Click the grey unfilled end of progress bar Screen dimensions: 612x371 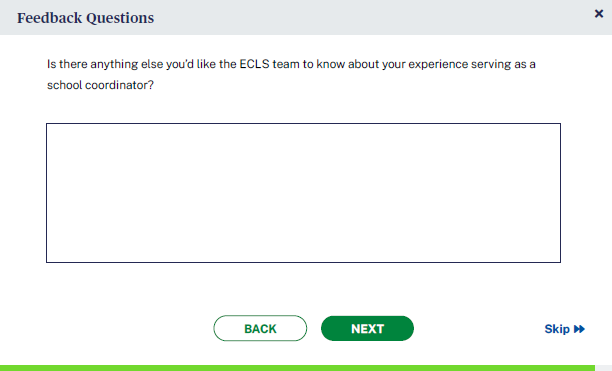pyautogui.click(x=603, y=368)
